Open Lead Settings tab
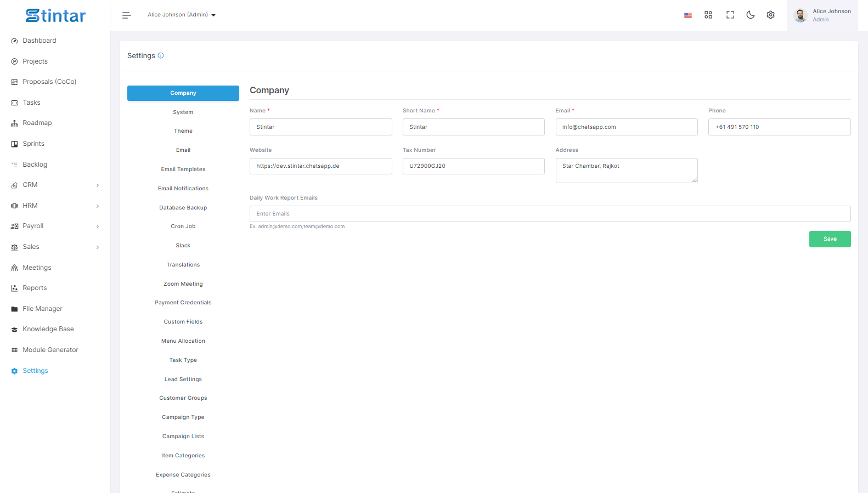Image resolution: width=868 pixels, height=493 pixels. click(x=183, y=379)
